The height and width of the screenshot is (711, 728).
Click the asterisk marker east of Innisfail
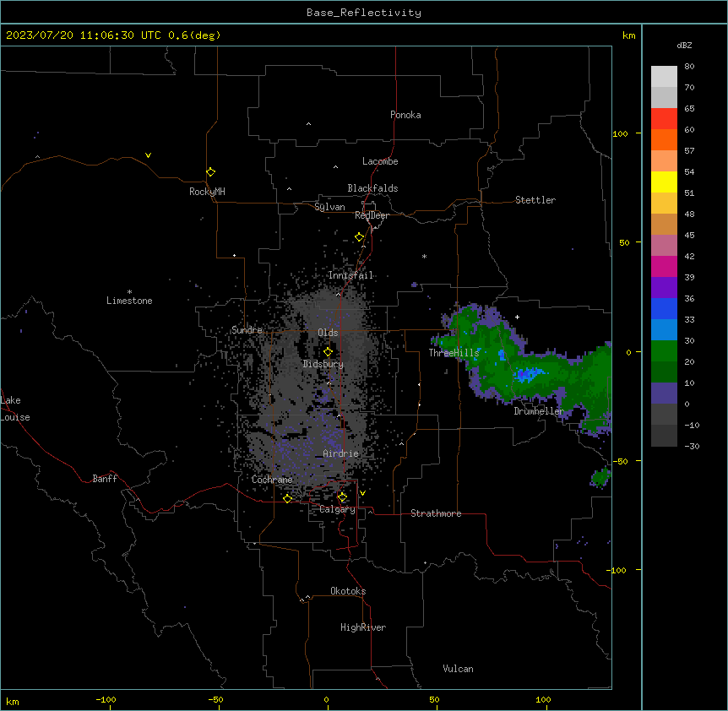pyautogui.click(x=424, y=257)
